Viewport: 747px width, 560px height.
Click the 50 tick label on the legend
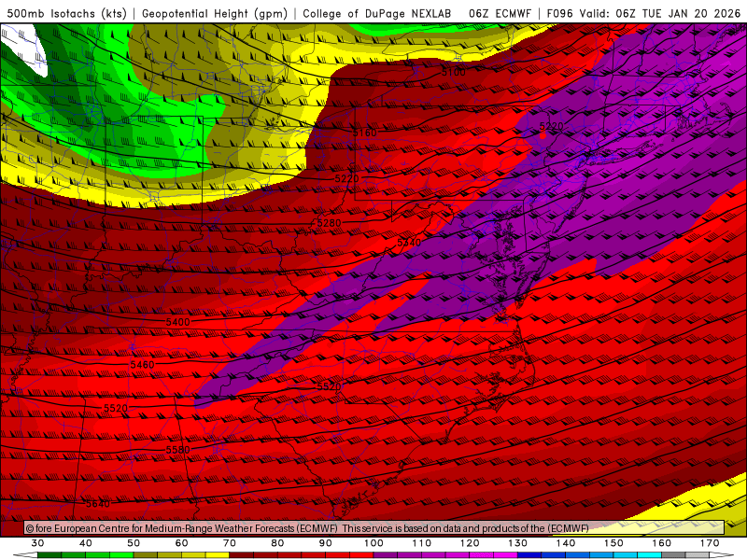pyautogui.click(x=134, y=543)
